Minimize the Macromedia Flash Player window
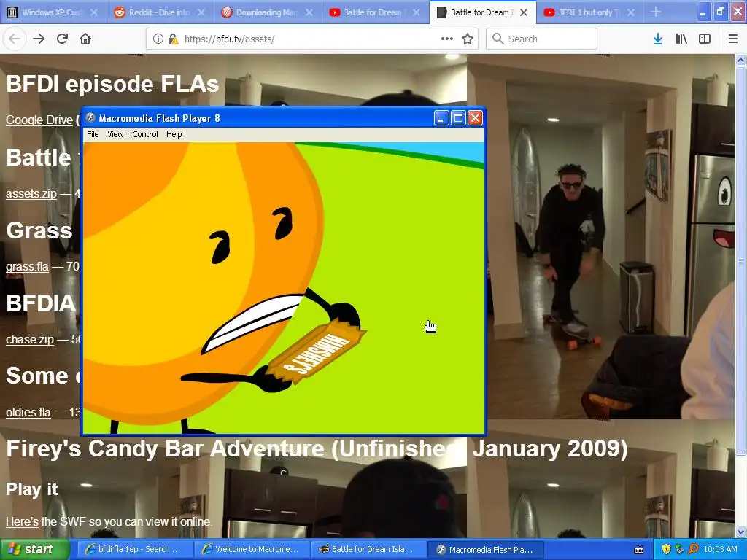 click(x=441, y=117)
